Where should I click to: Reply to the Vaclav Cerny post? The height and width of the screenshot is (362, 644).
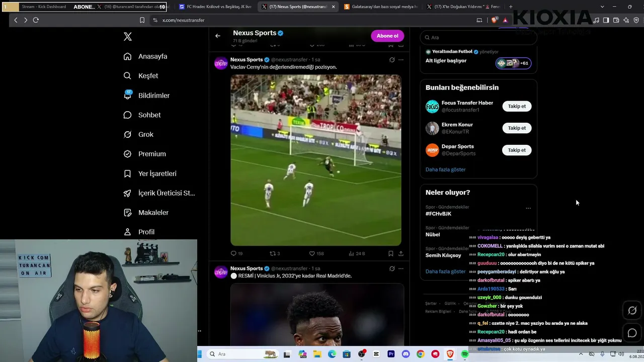pyautogui.click(x=236, y=254)
